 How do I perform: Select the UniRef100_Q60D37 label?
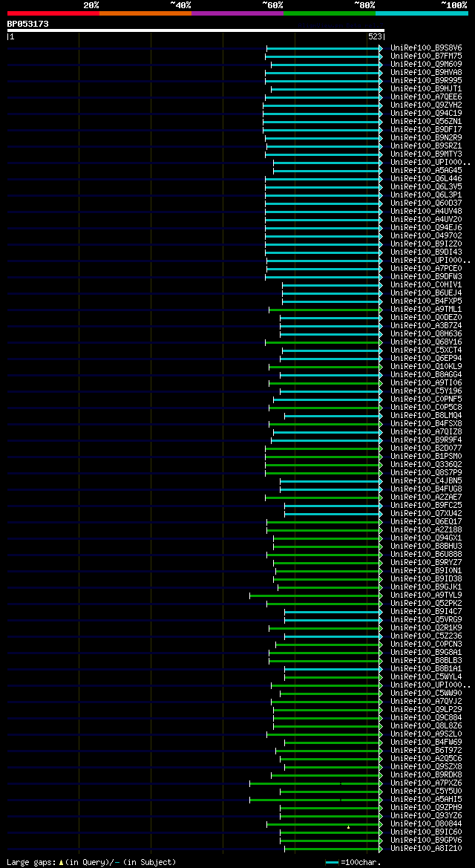[x=426, y=203]
